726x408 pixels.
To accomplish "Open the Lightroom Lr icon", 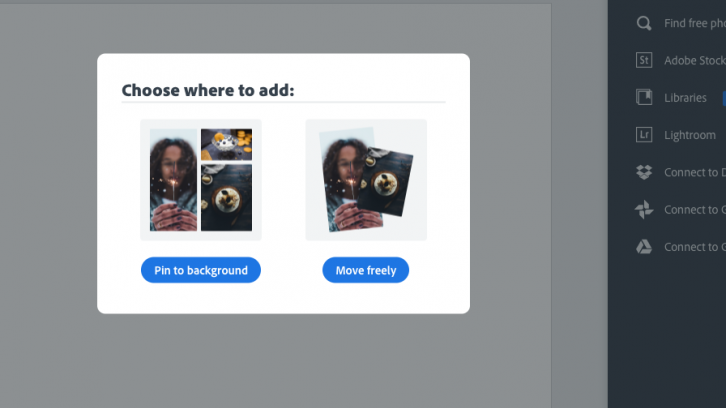I will click(644, 135).
